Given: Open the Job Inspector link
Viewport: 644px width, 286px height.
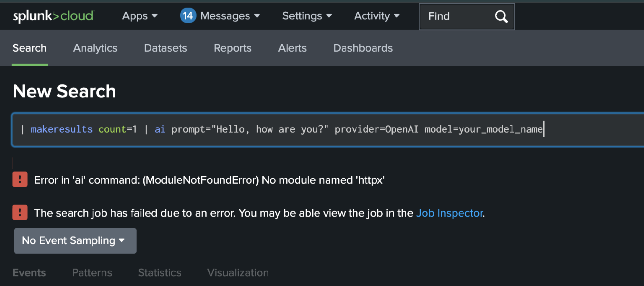Looking at the screenshot, I should (449, 213).
